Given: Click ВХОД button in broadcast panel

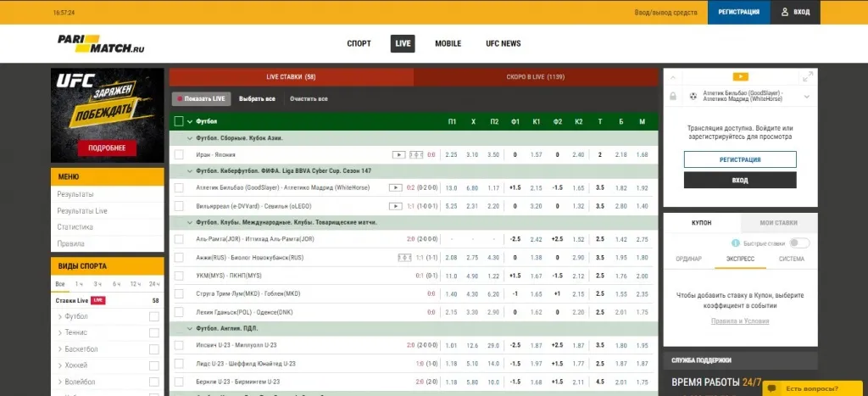Looking at the screenshot, I should point(740,180).
